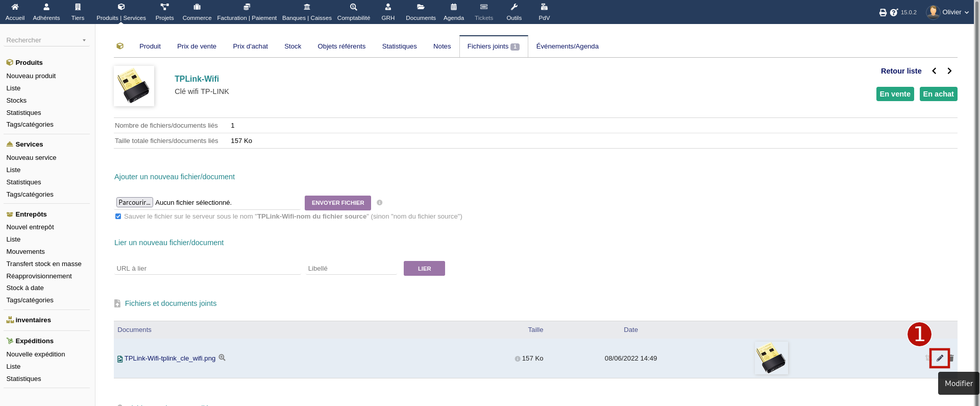The width and height of the screenshot is (980, 406).
Task: Open the Événements/Agenda tab
Action: pos(567,46)
